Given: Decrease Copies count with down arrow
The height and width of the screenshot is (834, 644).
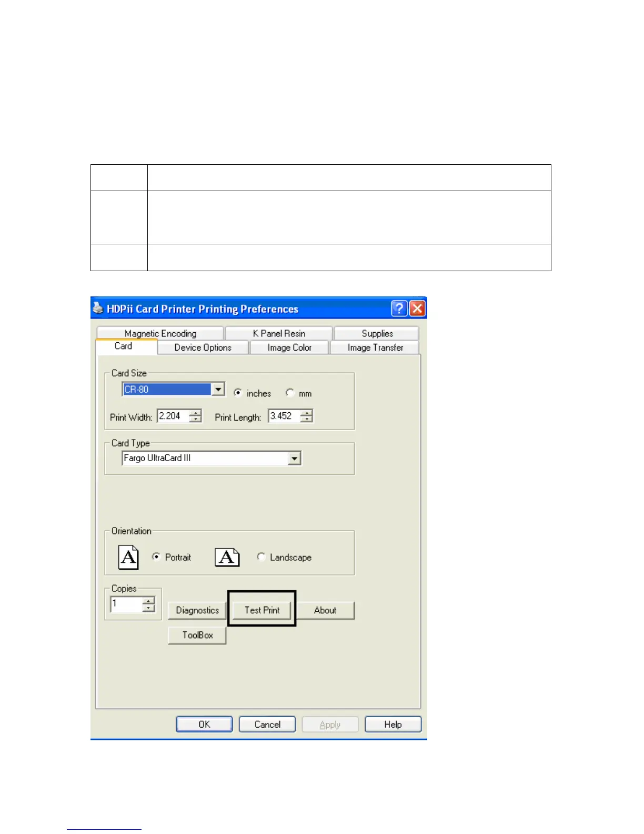Looking at the screenshot, I should click(149, 608).
